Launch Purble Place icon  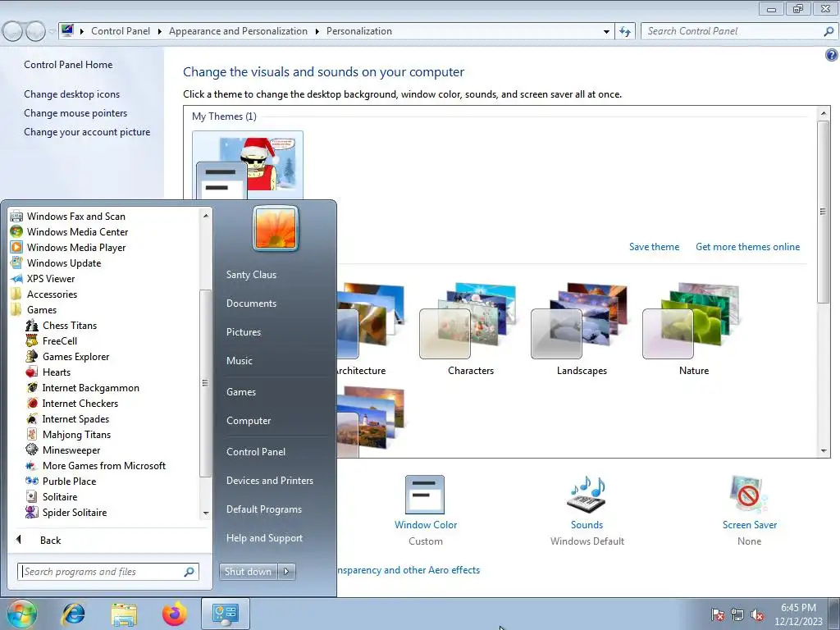(x=32, y=481)
